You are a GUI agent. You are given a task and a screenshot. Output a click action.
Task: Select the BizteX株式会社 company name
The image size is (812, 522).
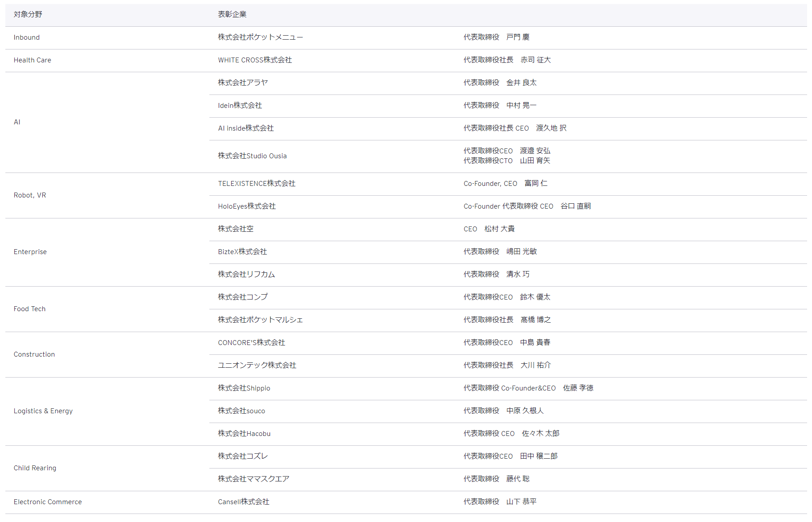[242, 252]
